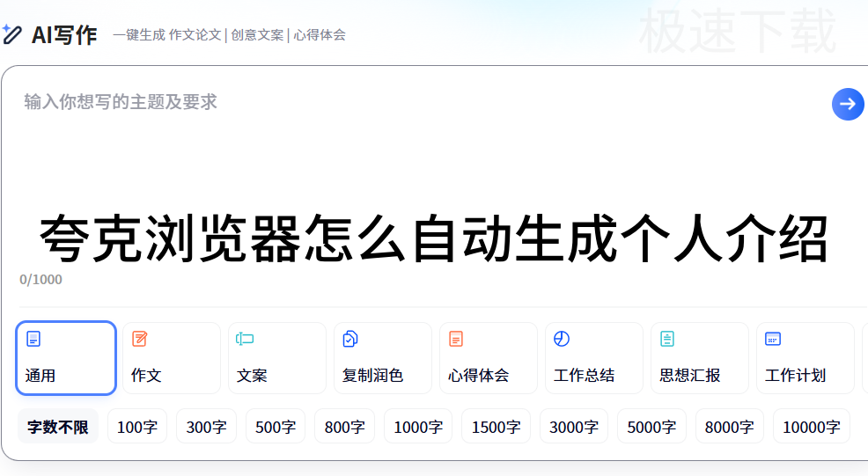Select the 通用 writing type tab
This screenshot has width=868, height=476.
point(66,358)
